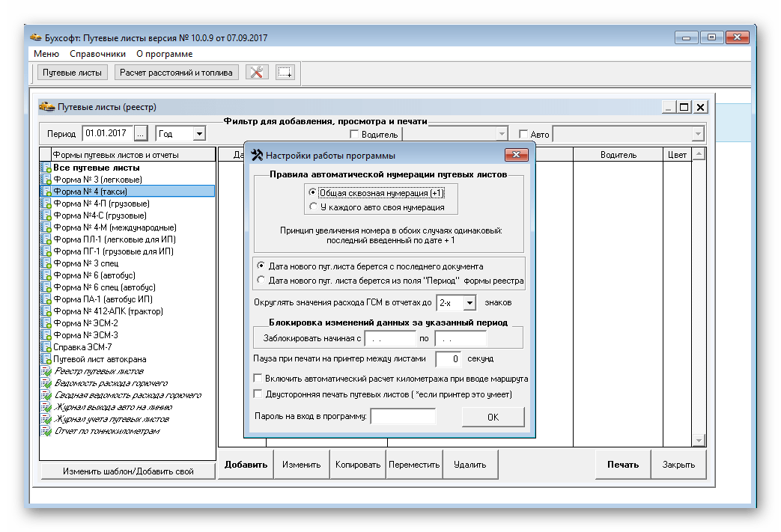Open the О программе menu

click(x=165, y=54)
